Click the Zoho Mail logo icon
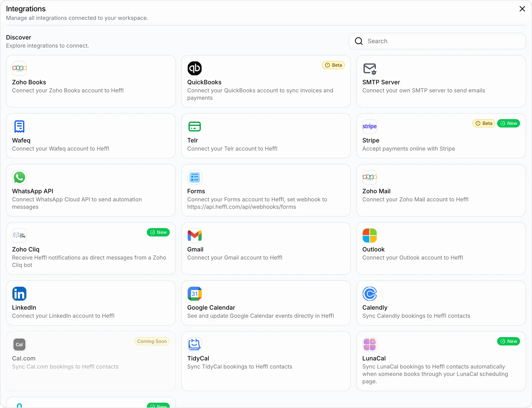Screen dimensions: 532x408 [369, 177]
